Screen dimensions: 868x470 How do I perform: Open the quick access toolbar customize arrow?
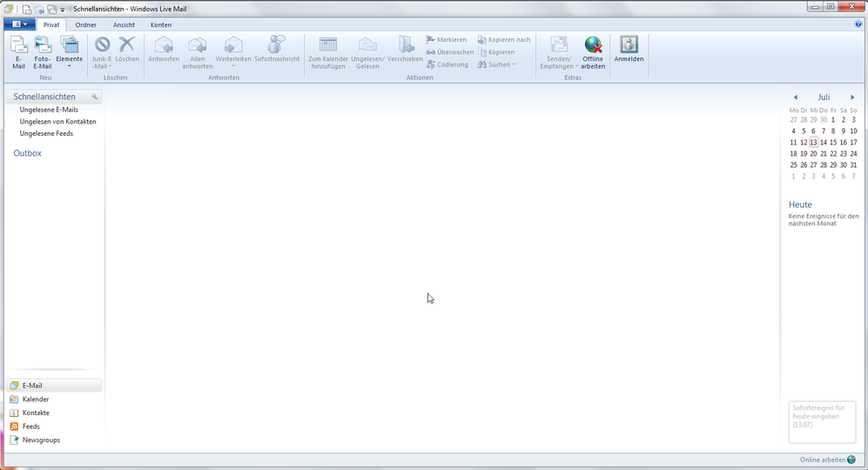tap(63, 10)
